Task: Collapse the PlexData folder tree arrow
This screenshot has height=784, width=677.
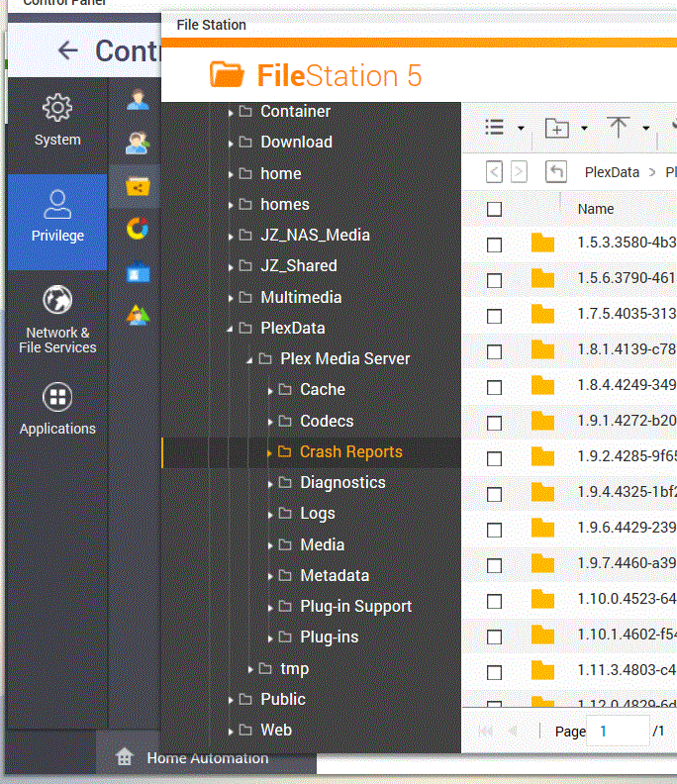Action: pos(230,330)
